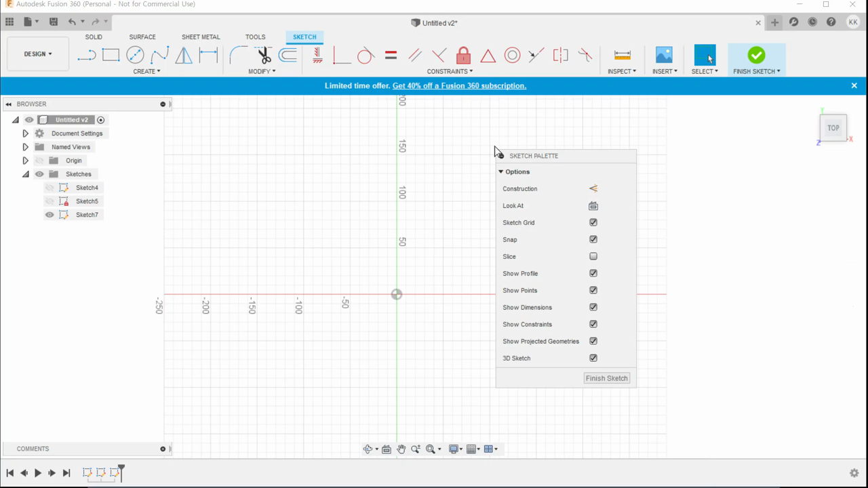
Task: Apply the Fix/Unfix lock constraint
Action: [x=463, y=56]
